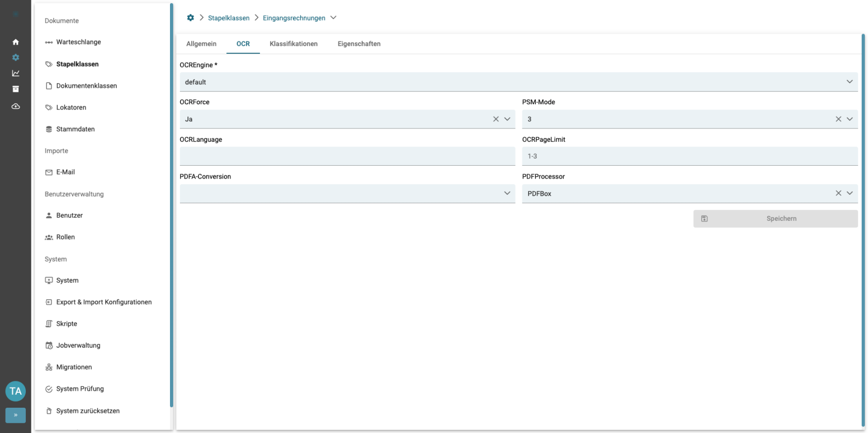The image size is (868, 433).
Task: Click the OCRForce 'Ja' value
Action: pyautogui.click(x=189, y=119)
